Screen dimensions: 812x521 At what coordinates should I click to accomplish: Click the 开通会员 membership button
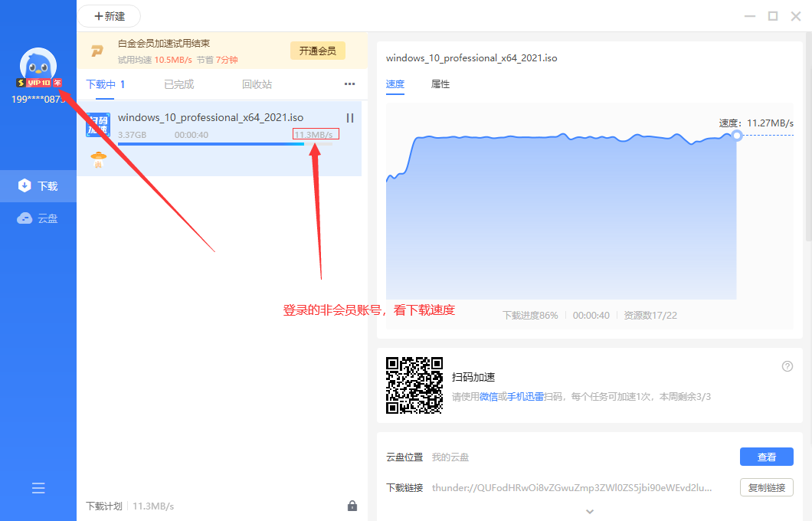coord(318,51)
